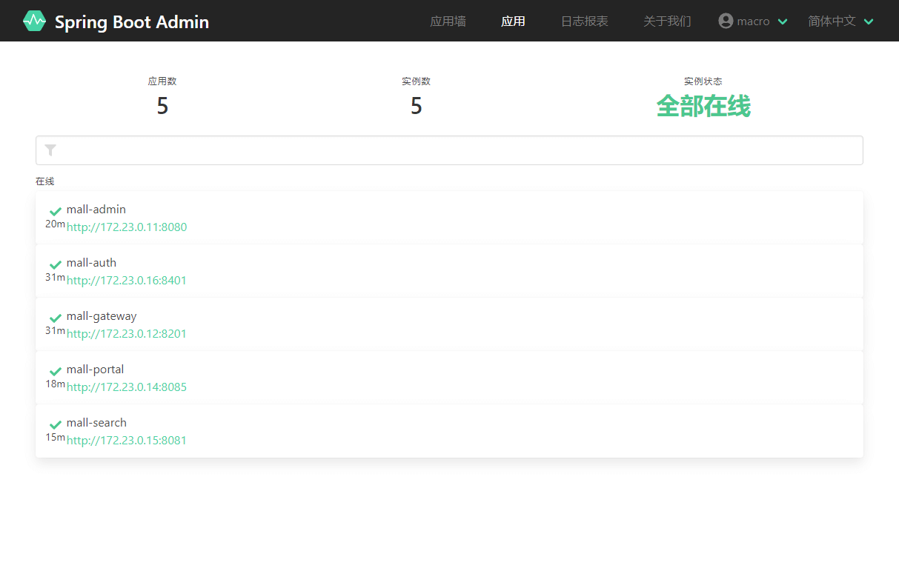Screen dimensions: 899x588
Task: Click the filter funnel icon
Action: [50, 150]
